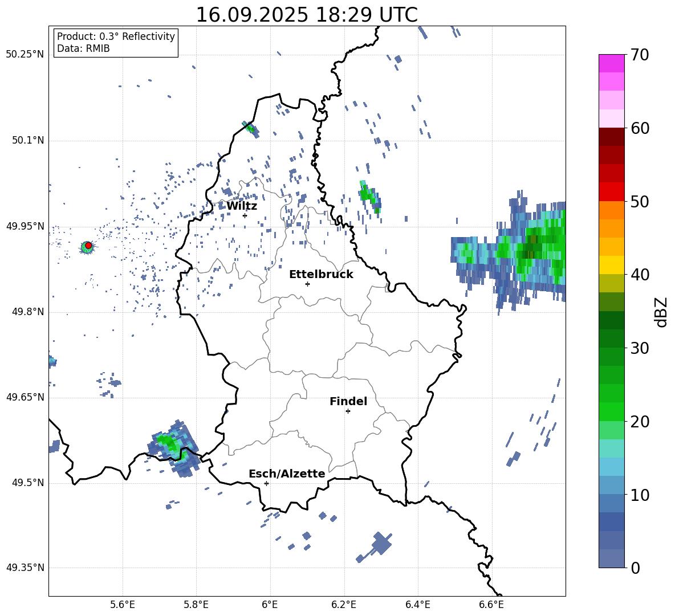The width and height of the screenshot is (675, 616).
Task: Click the title 16.09.2025 18:29 UTC
Action: pos(307,15)
